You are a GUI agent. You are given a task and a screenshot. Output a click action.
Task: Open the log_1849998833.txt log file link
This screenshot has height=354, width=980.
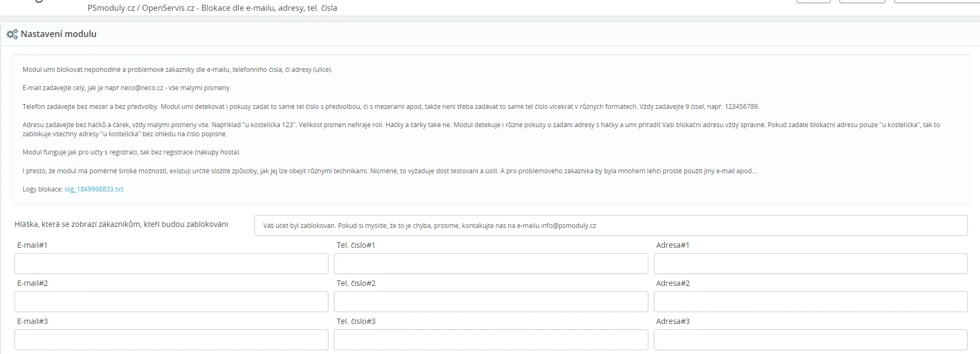click(94, 189)
